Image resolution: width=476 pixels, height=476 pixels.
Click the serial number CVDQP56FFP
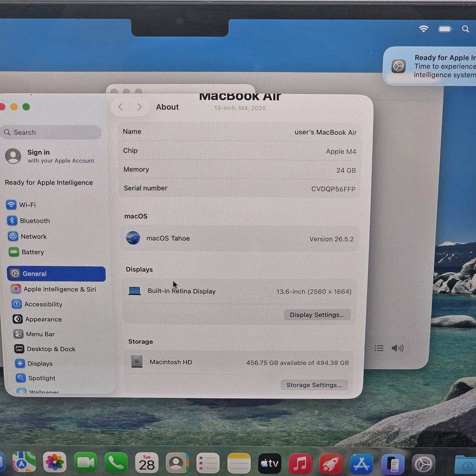click(333, 189)
